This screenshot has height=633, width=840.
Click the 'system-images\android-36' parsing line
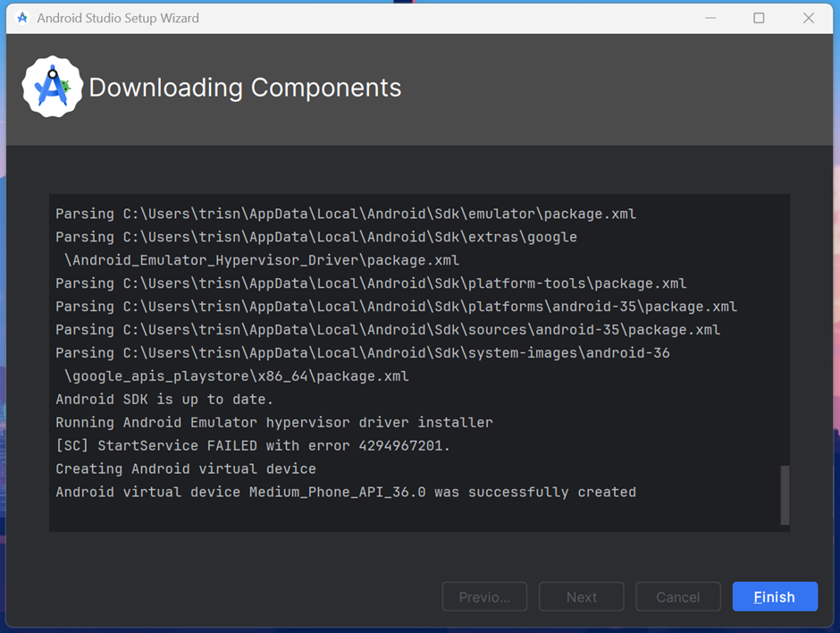(363, 352)
